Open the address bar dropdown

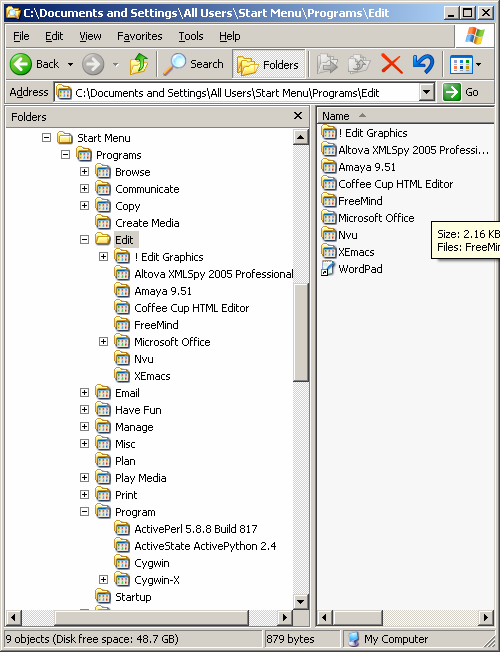tap(426, 92)
